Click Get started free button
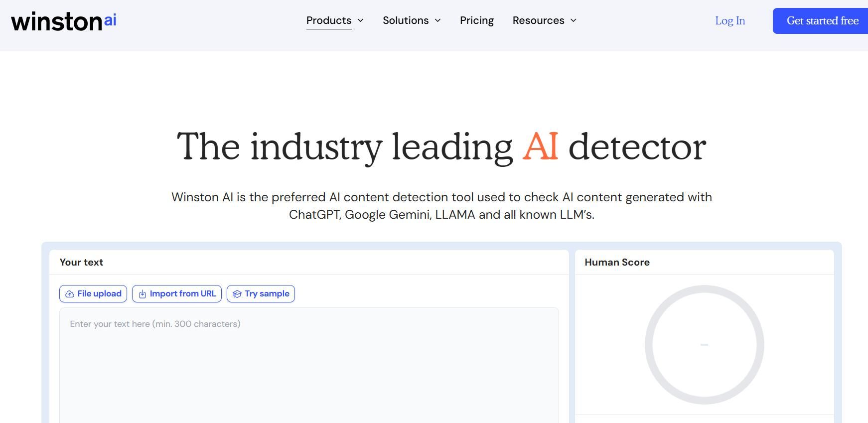 pyautogui.click(x=821, y=21)
